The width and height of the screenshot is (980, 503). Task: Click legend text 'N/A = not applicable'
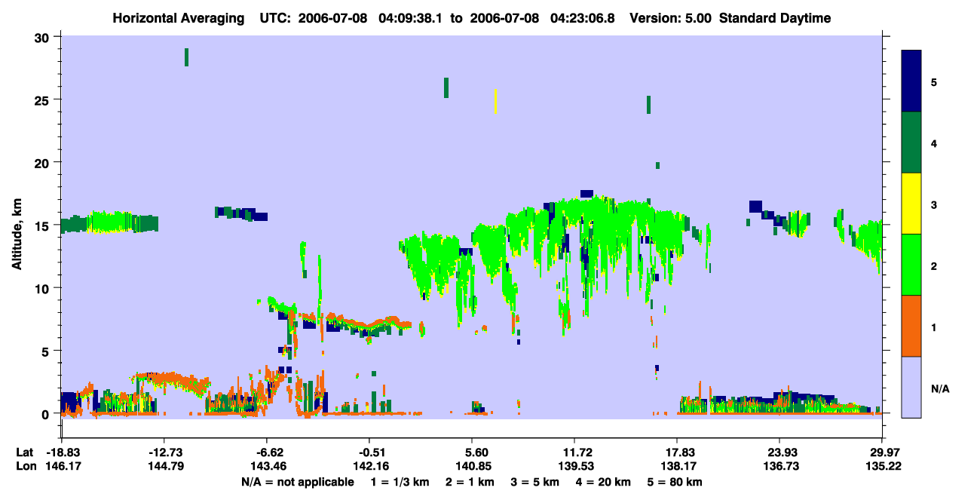pos(297,482)
